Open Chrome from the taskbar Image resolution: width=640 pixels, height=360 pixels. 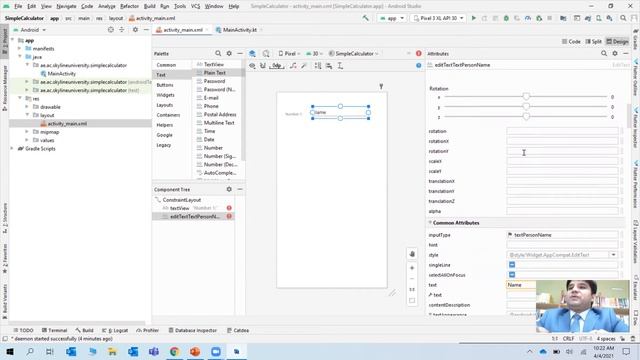point(174,351)
